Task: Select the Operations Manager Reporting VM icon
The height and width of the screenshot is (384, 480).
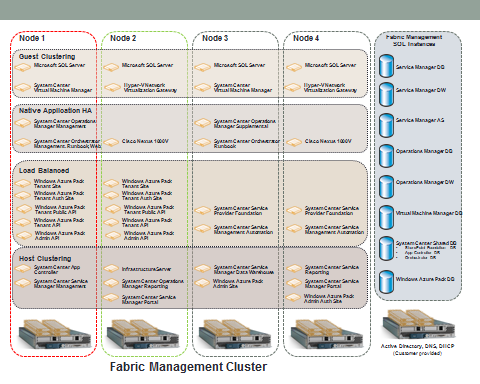Action: [x=111, y=283]
